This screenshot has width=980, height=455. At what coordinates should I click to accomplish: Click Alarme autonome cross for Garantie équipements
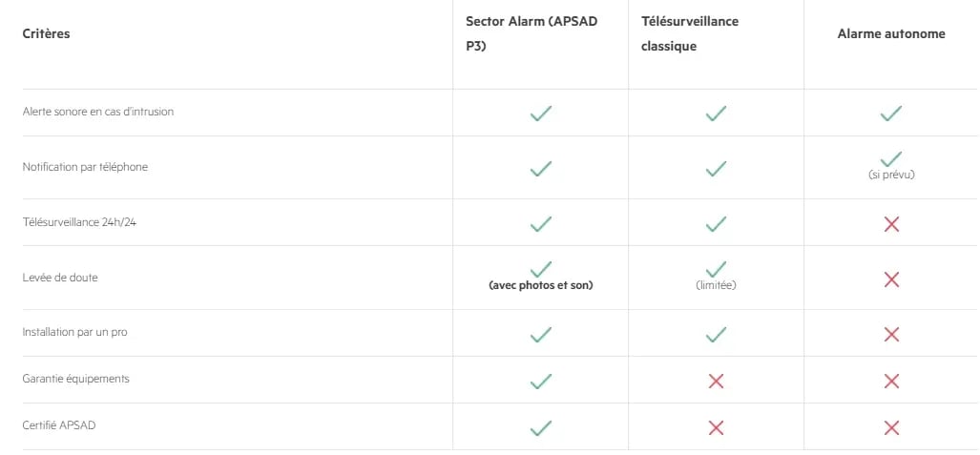click(891, 381)
